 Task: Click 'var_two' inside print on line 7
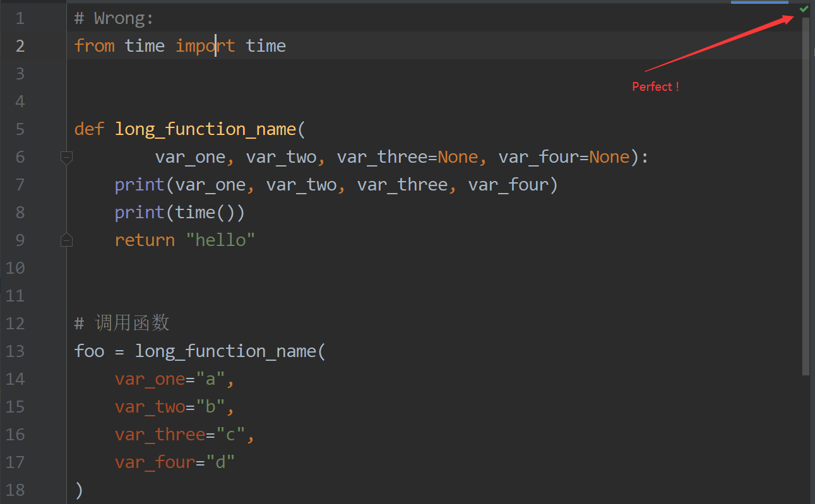point(301,185)
